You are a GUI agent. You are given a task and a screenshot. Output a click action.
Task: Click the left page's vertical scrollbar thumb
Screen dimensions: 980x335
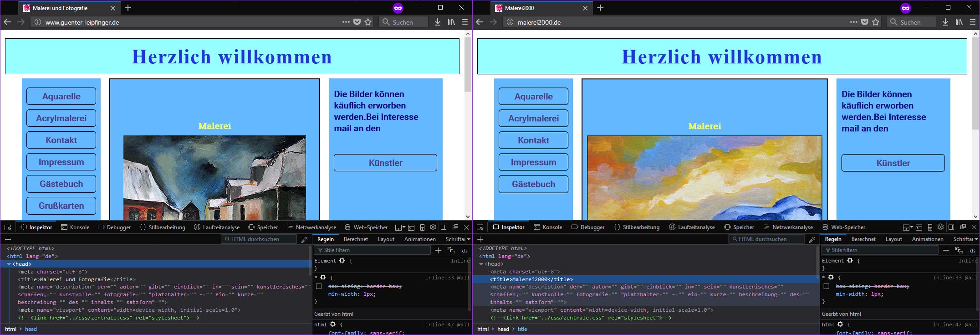coord(468,65)
